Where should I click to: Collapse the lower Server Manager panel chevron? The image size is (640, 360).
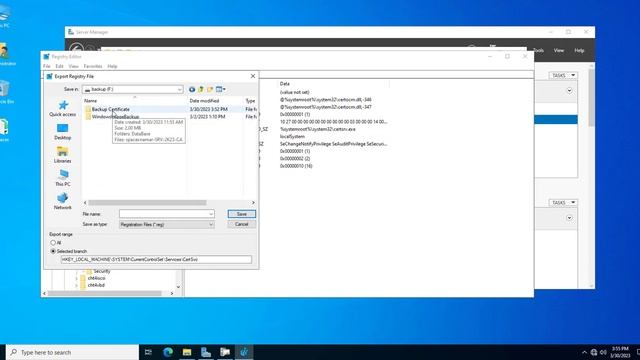[569, 218]
